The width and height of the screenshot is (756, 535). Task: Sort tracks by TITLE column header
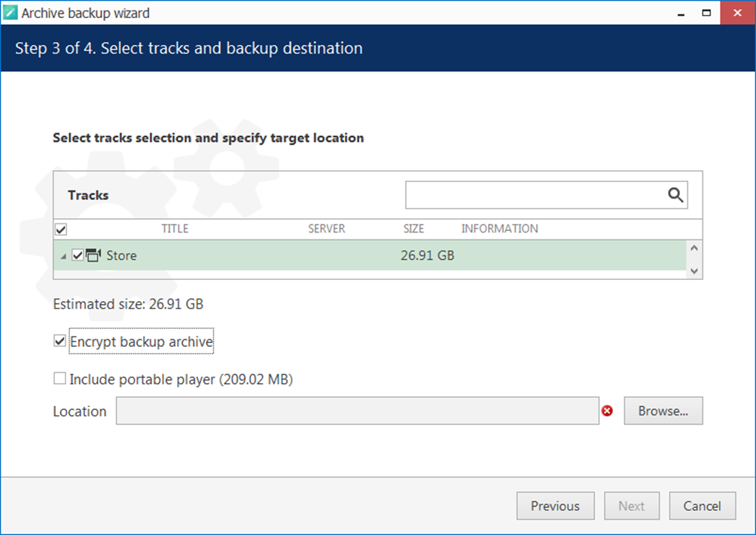175,229
